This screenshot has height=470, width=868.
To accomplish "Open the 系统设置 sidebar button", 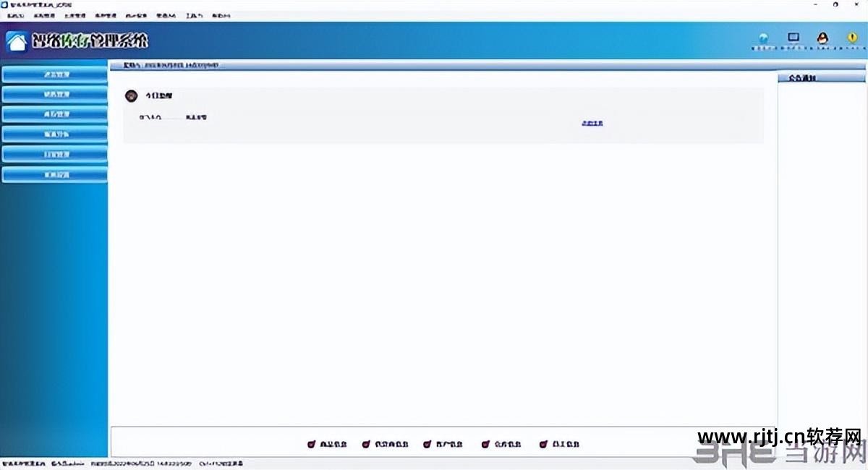I will (54, 175).
